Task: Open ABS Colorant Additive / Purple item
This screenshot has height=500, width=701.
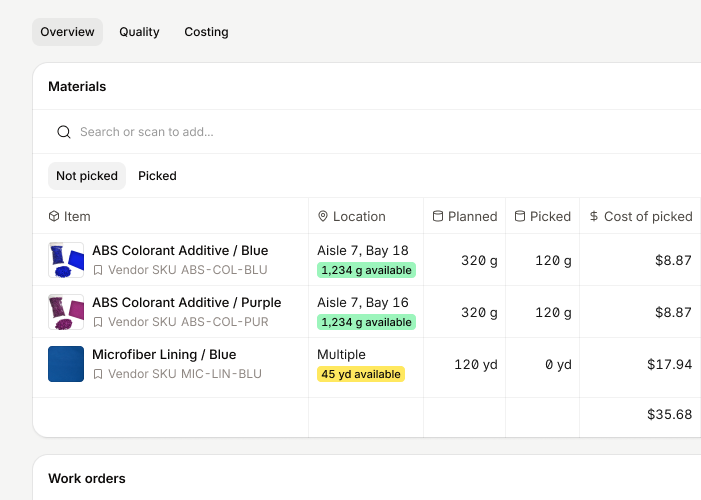Action: point(186,302)
